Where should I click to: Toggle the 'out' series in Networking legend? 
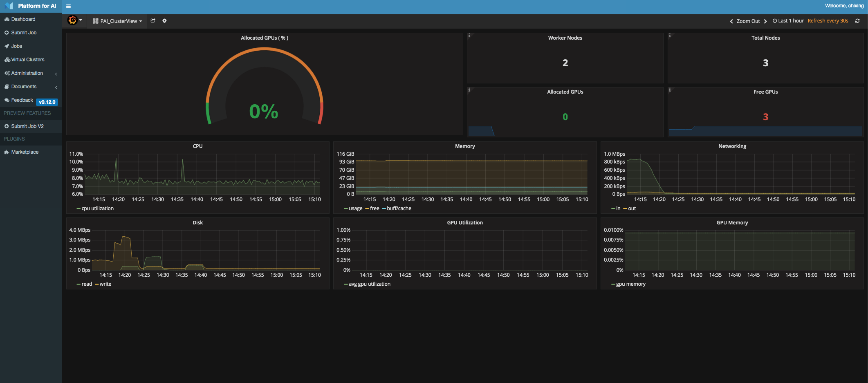coord(632,208)
